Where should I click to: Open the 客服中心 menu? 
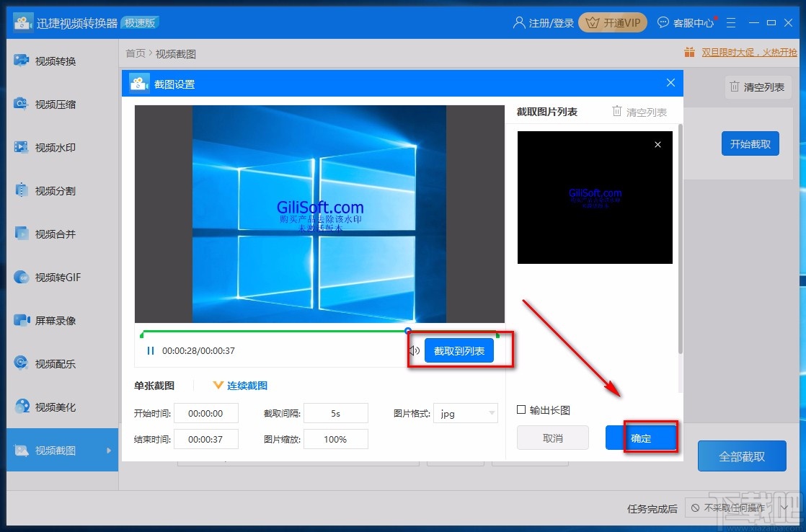(x=686, y=22)
